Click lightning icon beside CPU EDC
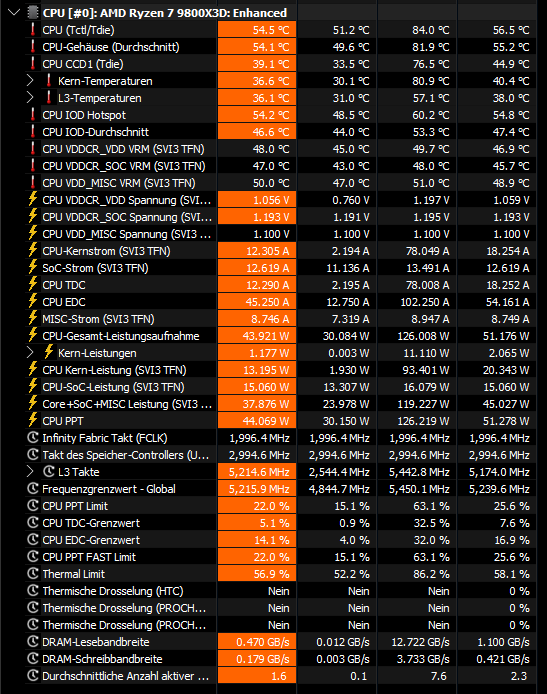Viewport: 547px width, 694px height. click(33, 301)
